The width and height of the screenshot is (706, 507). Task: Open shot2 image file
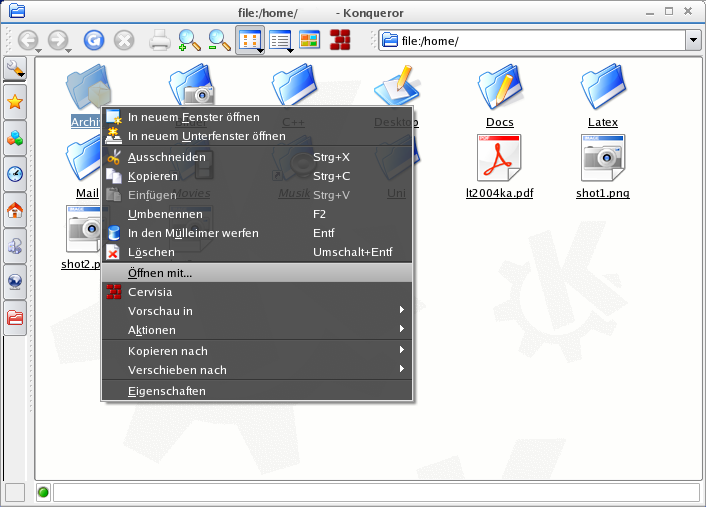83,229
